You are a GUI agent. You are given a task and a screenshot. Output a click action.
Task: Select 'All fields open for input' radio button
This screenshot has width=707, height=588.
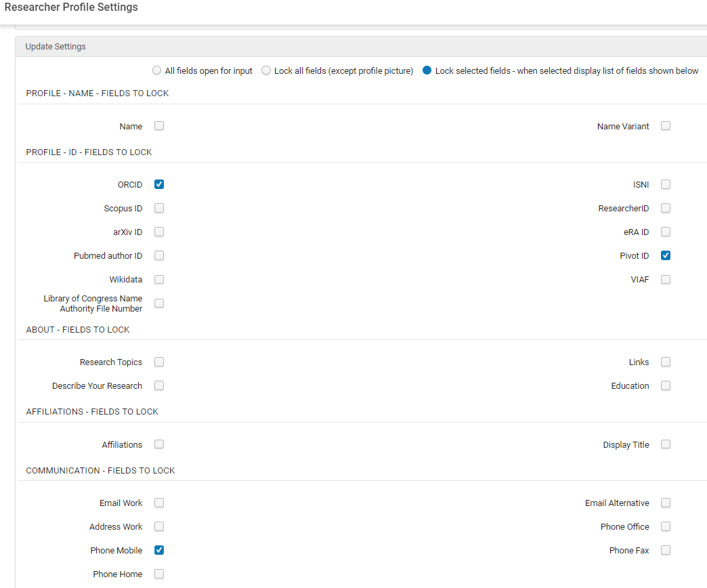point(157,70)
